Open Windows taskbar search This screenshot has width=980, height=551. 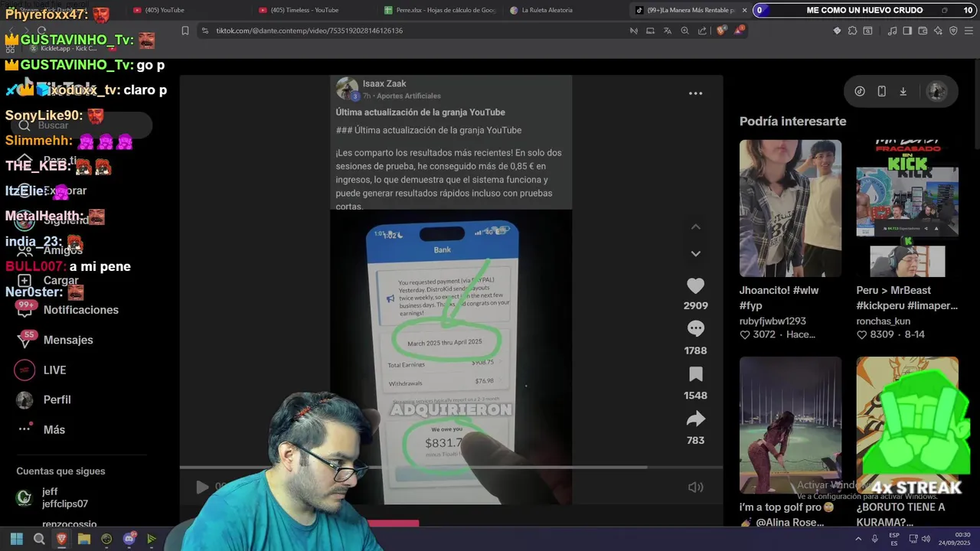pos(39,539)
